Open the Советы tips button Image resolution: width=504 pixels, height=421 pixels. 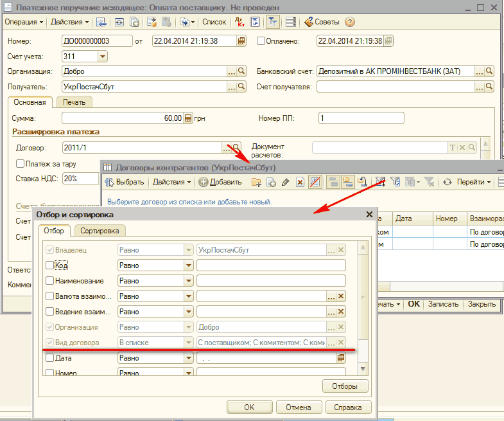tap(322, 22)
